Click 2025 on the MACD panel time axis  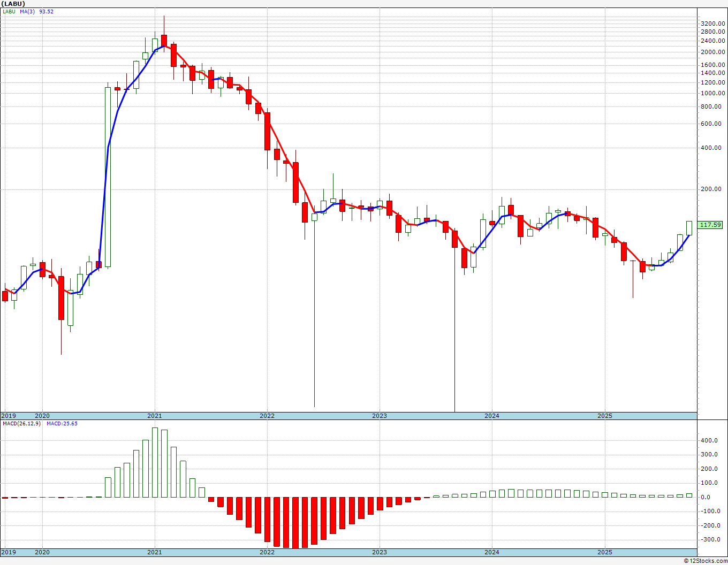[604, 552]
